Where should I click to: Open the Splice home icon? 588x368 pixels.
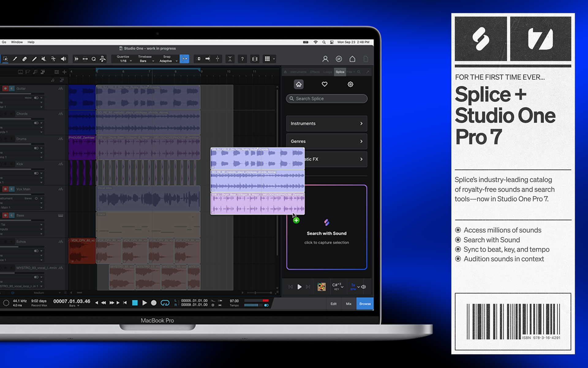pos(299,84)
